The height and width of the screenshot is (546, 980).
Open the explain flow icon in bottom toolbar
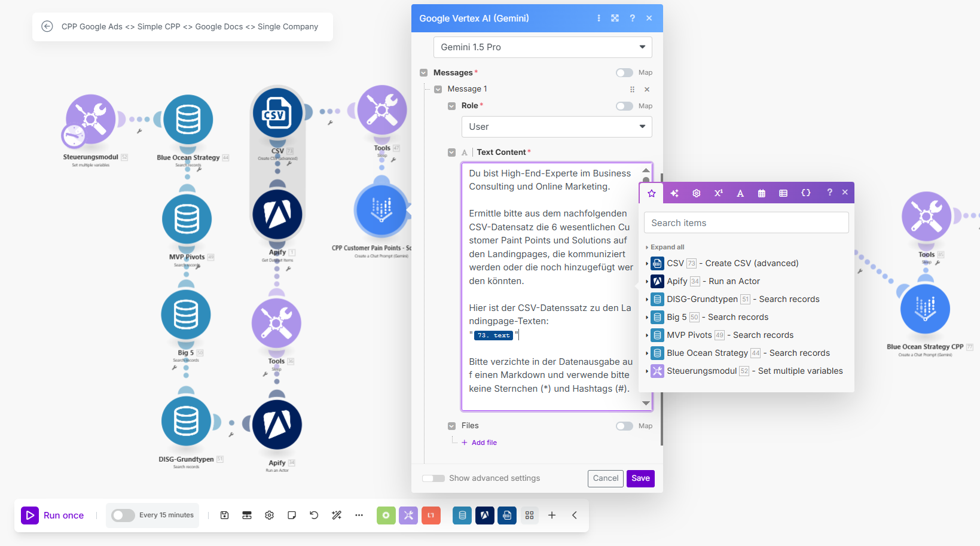[x=247, y=515]
